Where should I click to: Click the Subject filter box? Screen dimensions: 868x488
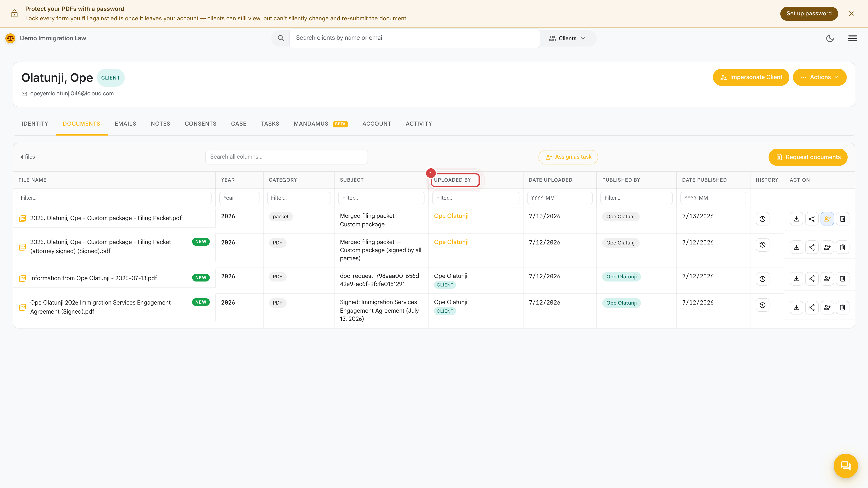381,198
